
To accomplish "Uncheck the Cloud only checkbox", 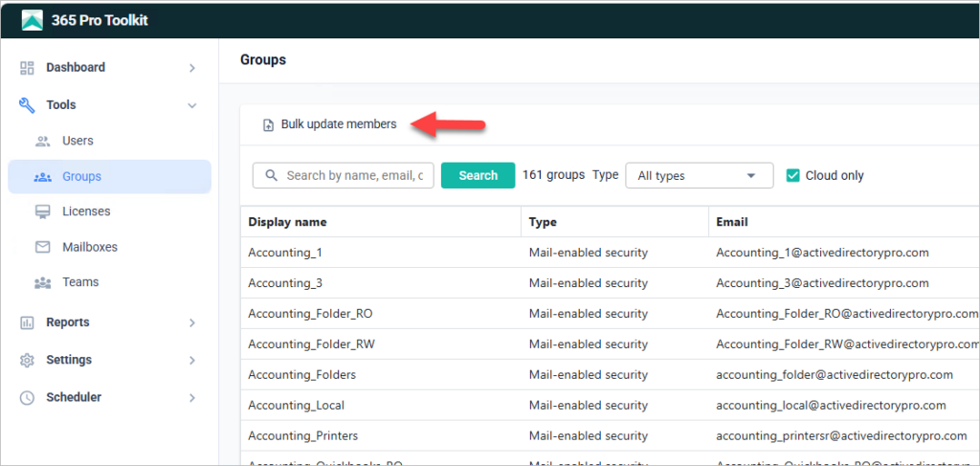I will point(793,175).
